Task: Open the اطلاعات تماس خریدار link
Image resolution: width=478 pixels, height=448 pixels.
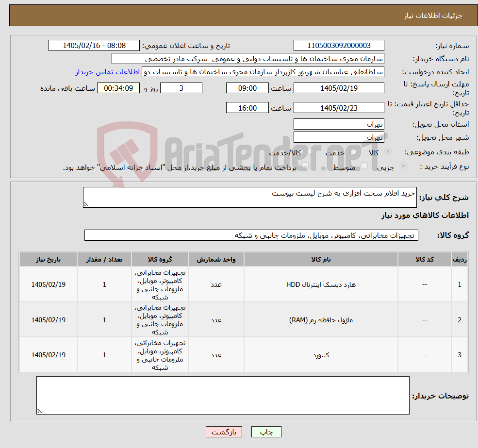Action: [x=108, y=72]
